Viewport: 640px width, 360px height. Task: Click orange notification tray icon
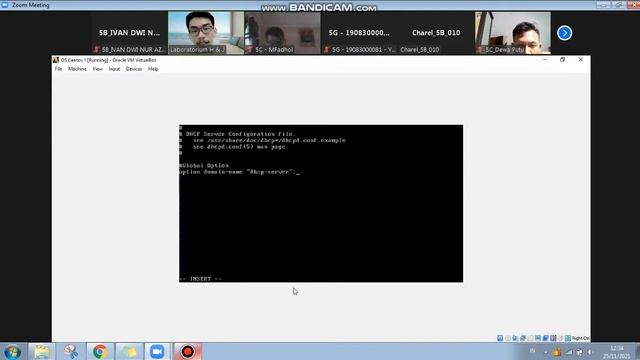556,352
